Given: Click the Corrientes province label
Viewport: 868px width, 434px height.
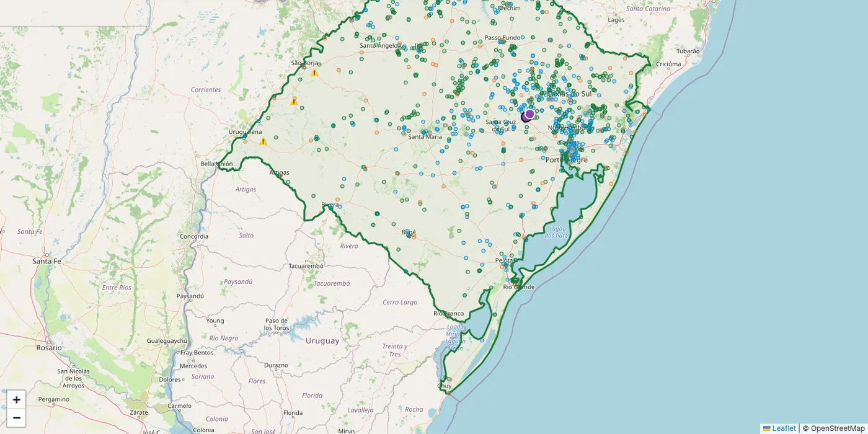Looking at the screenshot, I should click(x=206, y=90).
